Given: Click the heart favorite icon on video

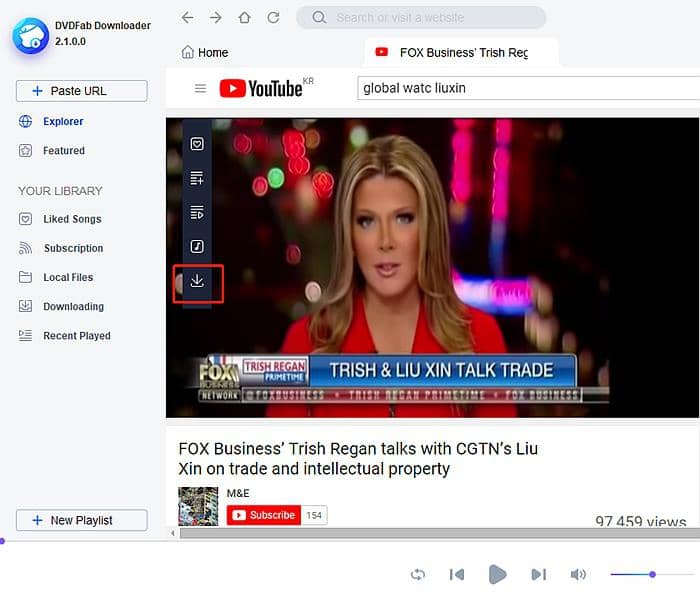Looking at the screenshot, I should pos(197,144).
